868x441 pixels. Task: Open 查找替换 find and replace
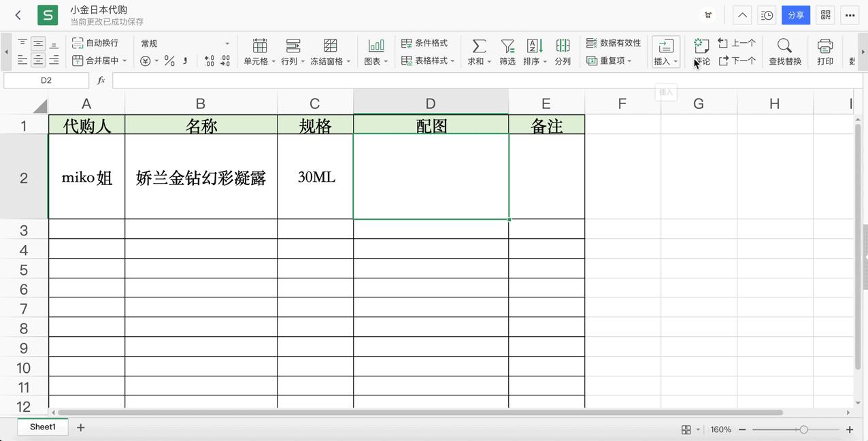tap(784, 51)
